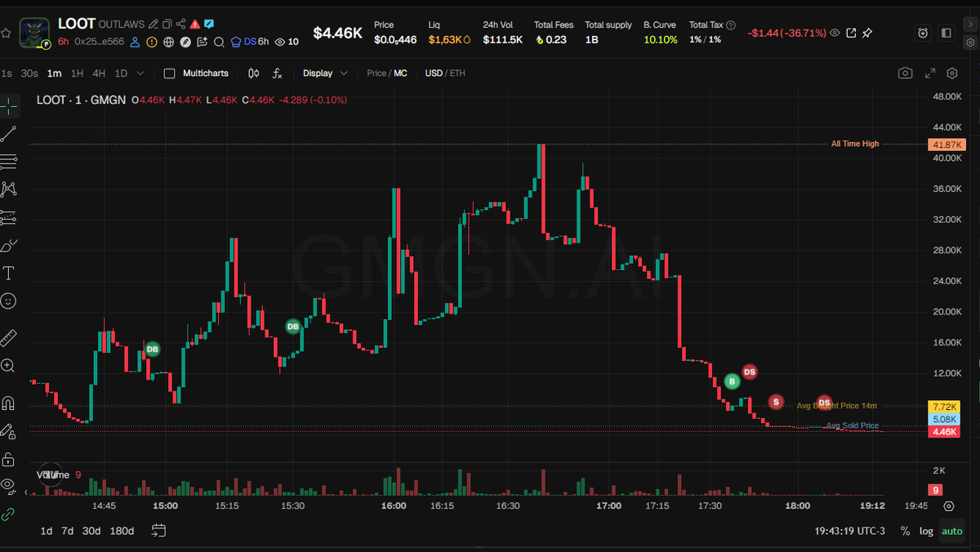This screenshot has height=552, width=980.
Task: Switch chart to Price mode
Action: [376, 73]
